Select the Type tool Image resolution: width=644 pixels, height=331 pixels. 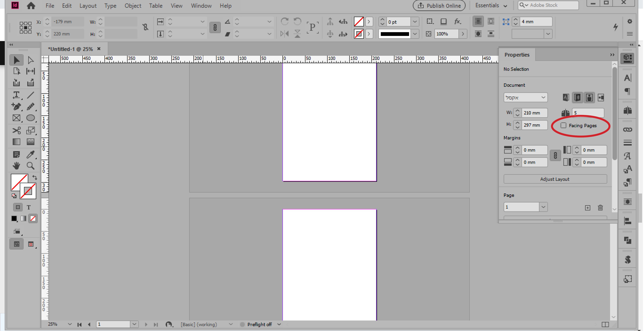point(16,95)
